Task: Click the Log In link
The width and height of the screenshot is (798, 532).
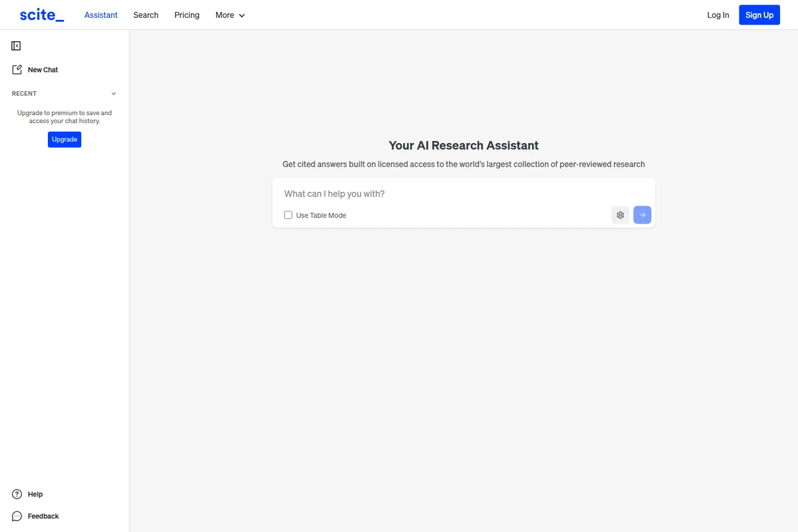Action: coord(718,15)
